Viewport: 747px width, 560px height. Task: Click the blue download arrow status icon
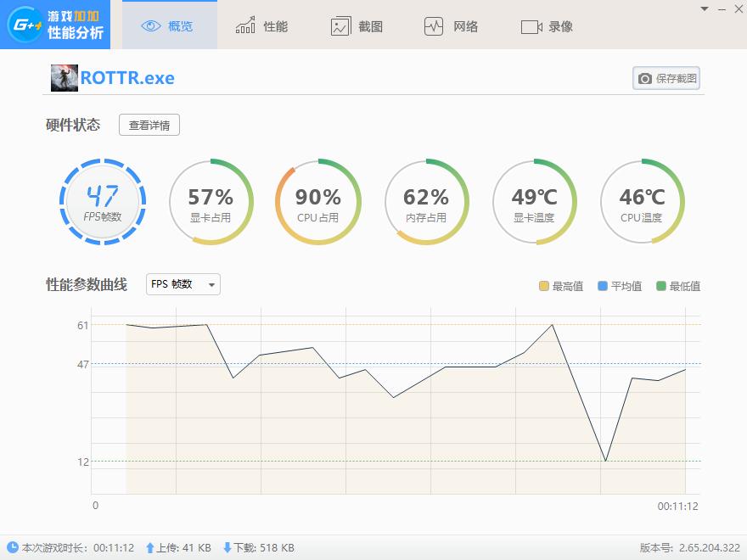pos(228,547)
